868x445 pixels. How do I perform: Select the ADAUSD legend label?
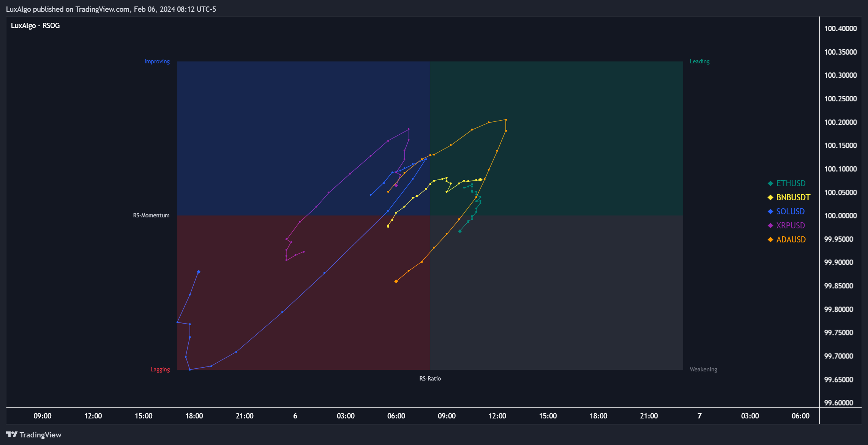pos(791,240)
